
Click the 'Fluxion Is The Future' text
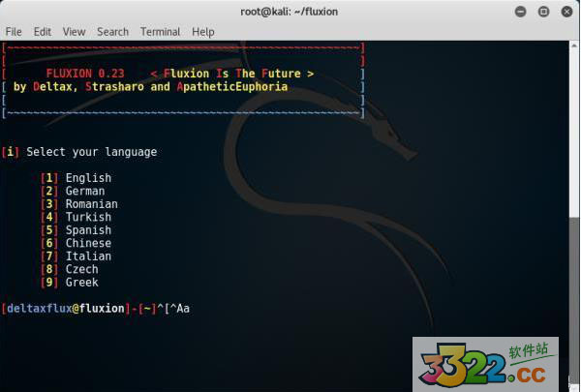pyautogui.click(x=232, y=74)
